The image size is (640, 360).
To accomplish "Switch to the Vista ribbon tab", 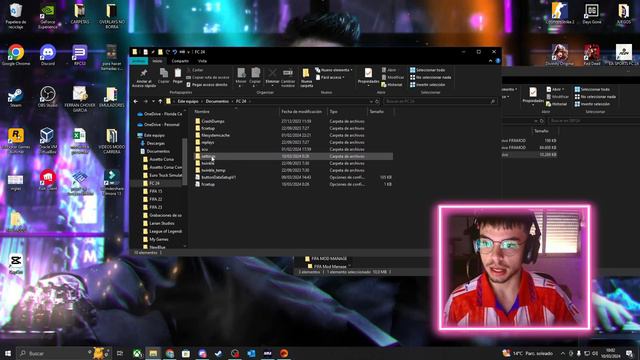I will coord(202,61).
